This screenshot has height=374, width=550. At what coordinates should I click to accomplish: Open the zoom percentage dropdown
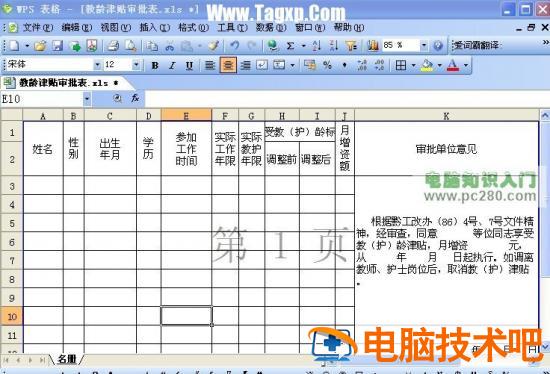pyautogui.click(x=424, y=45)
